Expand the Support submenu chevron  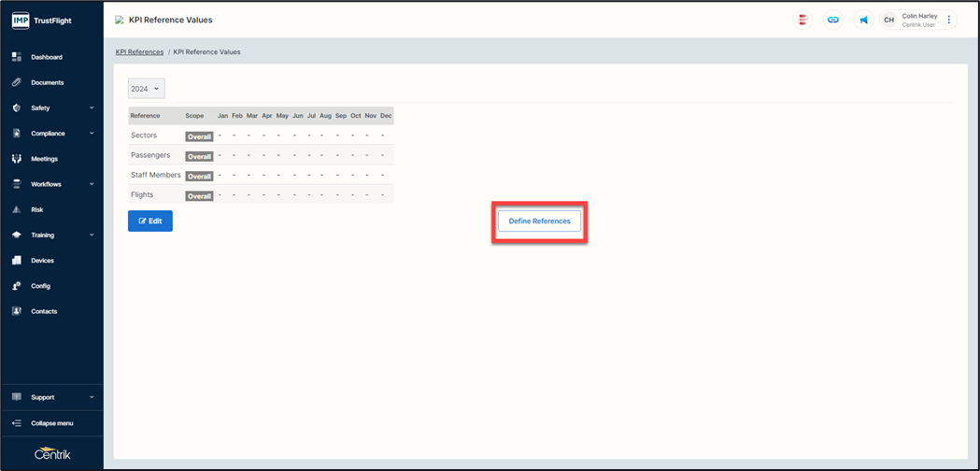click(92, 397)
